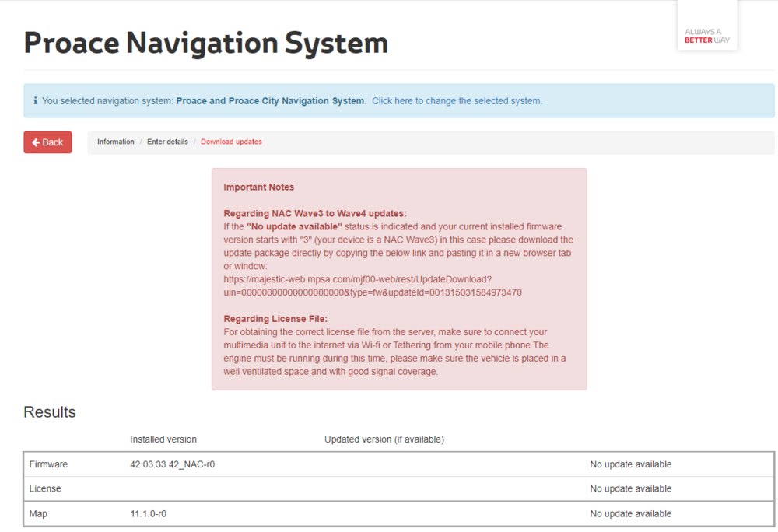Open 'Click here to change the selected system' link
Viewport: 778px width, 532px height.
pyautogui.click(x=457, y=100)
